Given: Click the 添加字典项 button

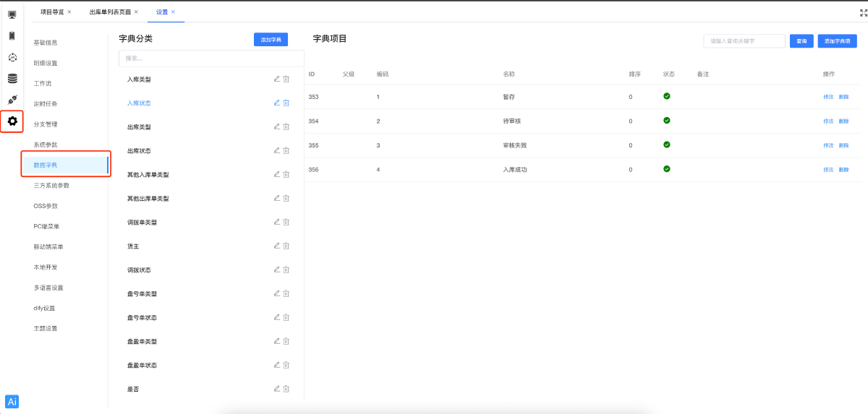Looking at the screenshot, I should click(x=838, y=41).
